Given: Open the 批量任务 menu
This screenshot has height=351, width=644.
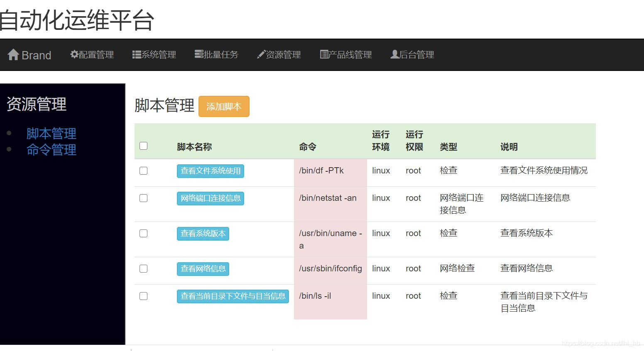Looking at the screenshot, I should (216, 55).
